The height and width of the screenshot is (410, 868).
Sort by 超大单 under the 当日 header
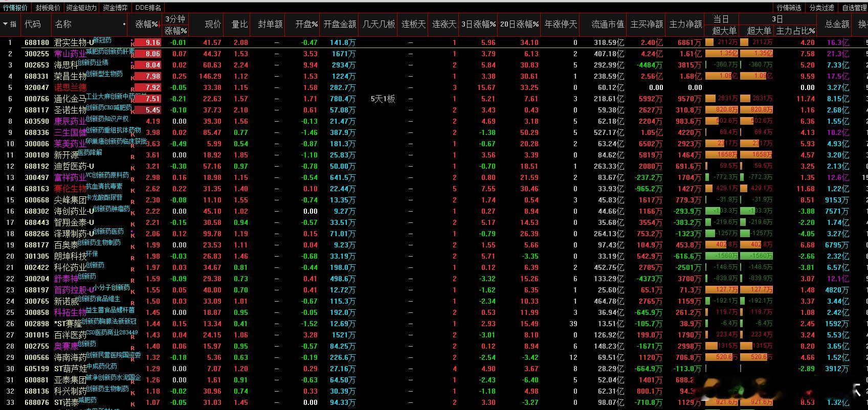(x=724, y=31)
